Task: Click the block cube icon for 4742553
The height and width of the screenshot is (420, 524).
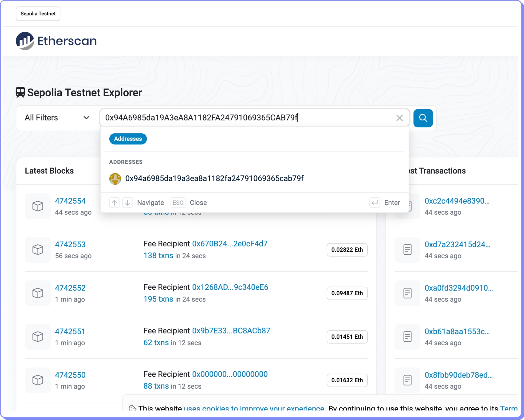Action: tap(38, 250)
